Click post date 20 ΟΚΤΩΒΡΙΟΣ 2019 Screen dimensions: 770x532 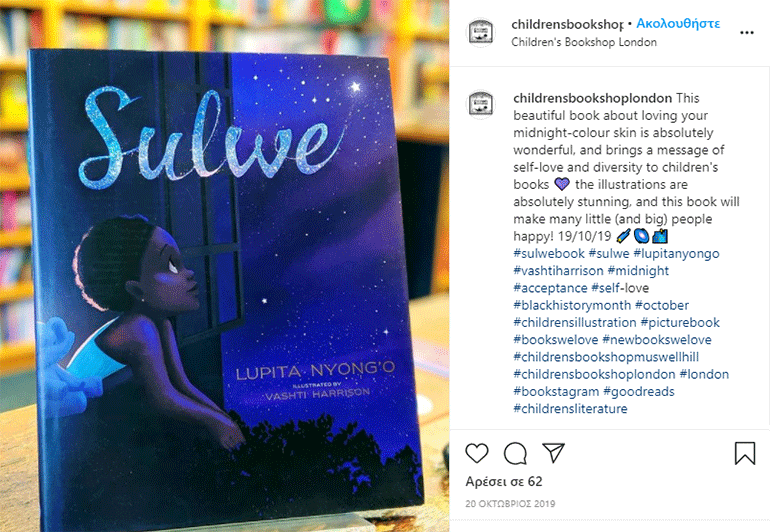(510, 504)
